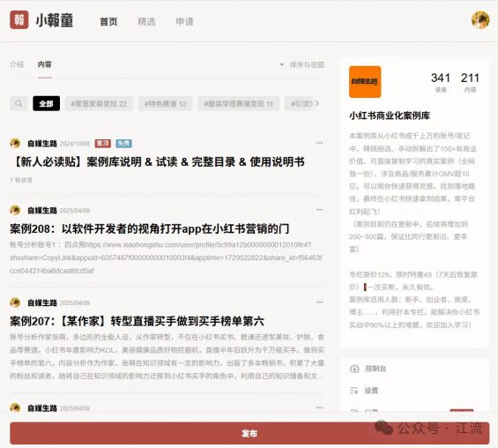Screen dimensions: 498x448
Task: Open 案例207 post title
Action: 137,321
